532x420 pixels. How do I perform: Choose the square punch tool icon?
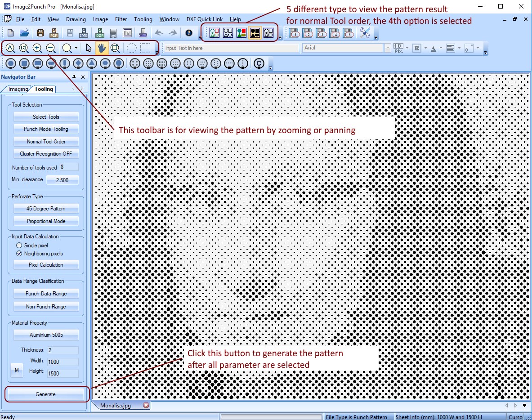coord(24,63)
